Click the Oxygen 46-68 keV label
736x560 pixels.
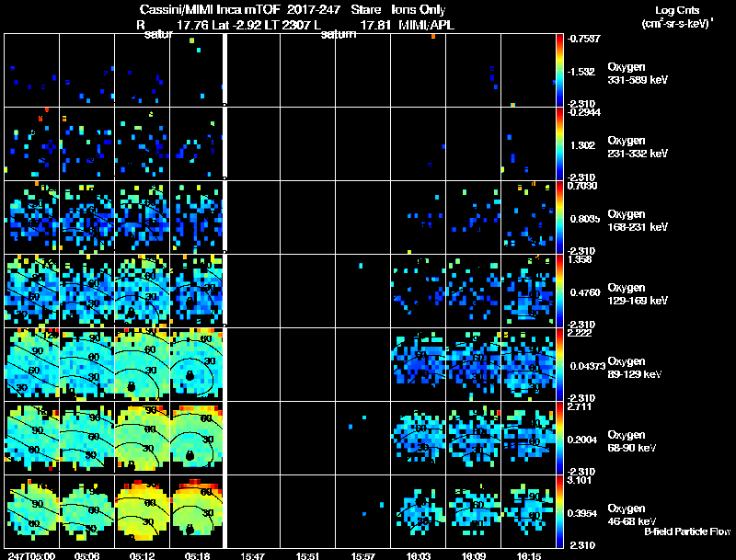point(632,515)
